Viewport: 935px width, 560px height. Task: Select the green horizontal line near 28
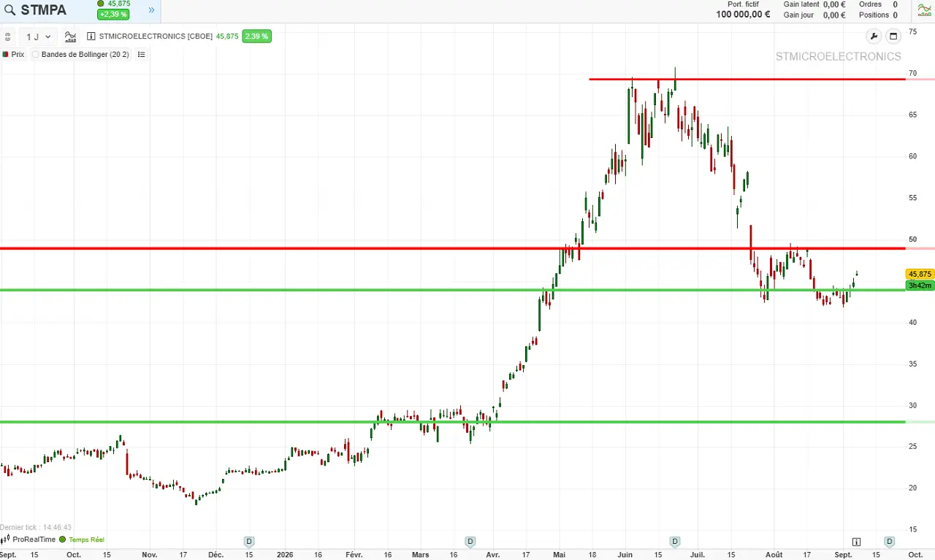coord(453,422)
